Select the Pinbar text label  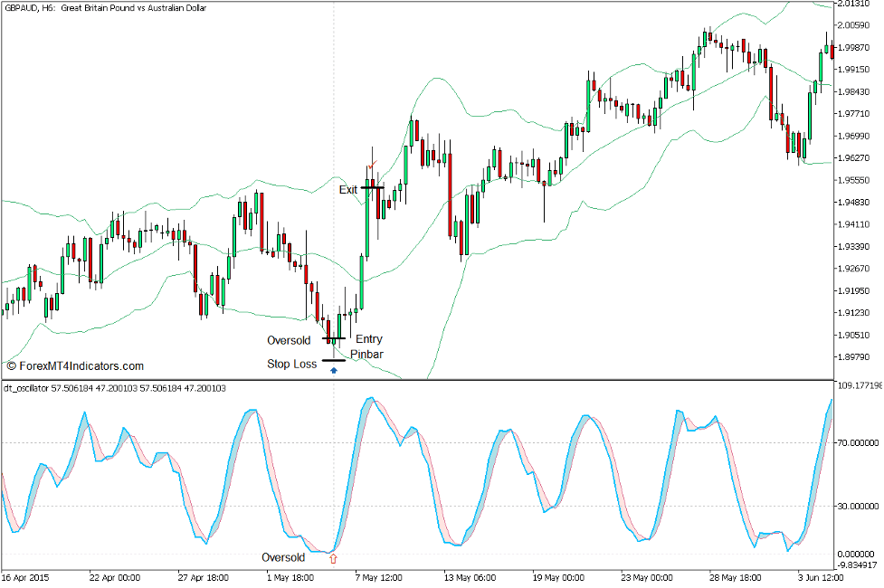tap(367, 355)
